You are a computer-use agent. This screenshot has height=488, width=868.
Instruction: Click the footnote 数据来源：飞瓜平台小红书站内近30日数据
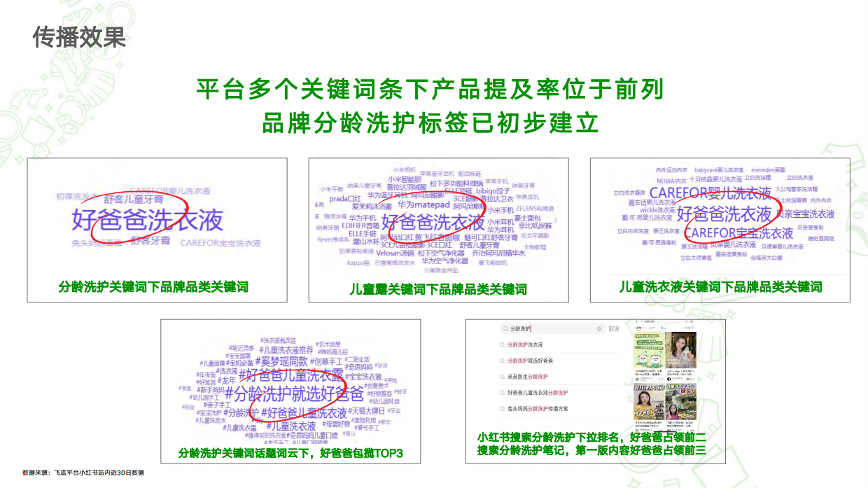tap(83, 473)
